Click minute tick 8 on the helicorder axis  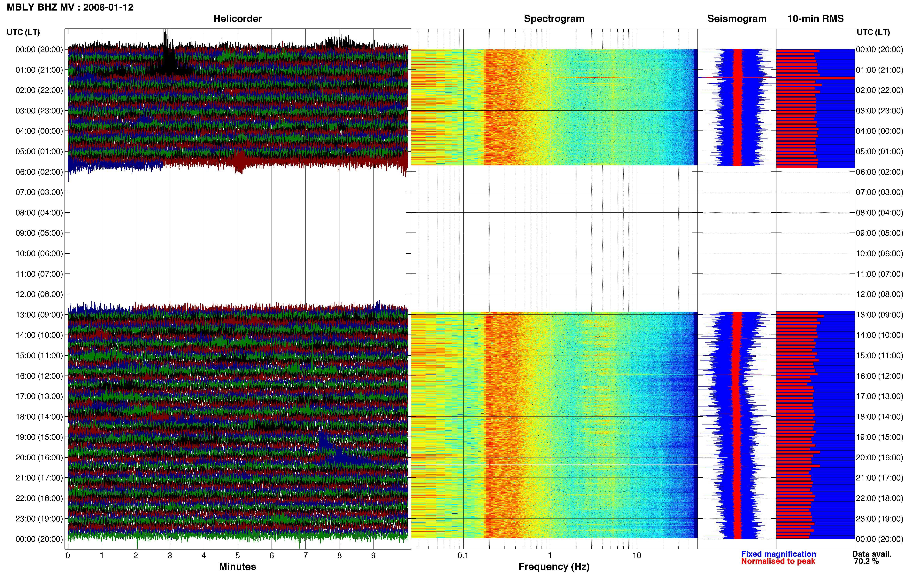(340, 555)
